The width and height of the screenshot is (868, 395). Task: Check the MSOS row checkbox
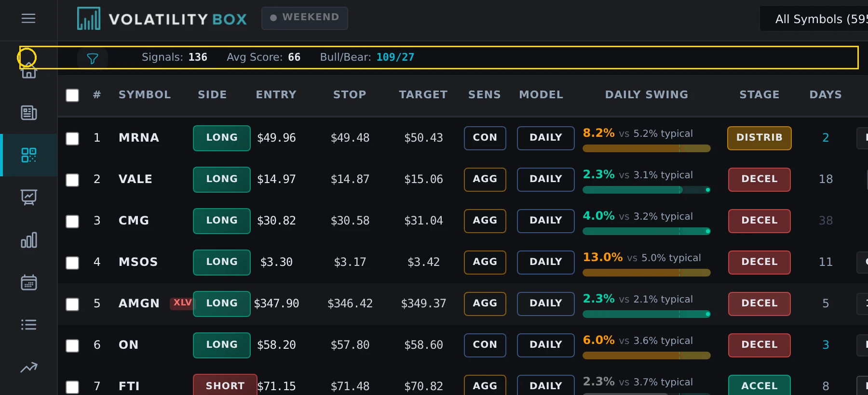72,263
